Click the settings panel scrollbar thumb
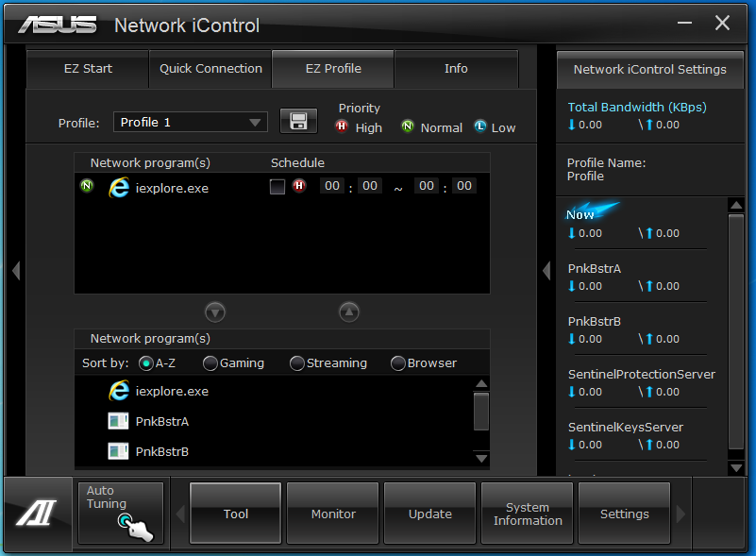 point(736,331)
